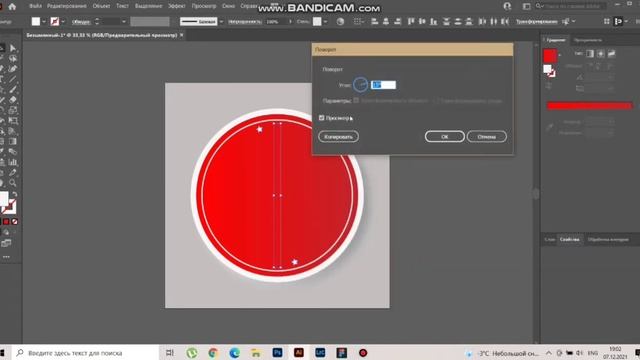This screenshot has width=640, height=360.
Task: Toggle Transform Objects checkbox in Rotate dialog
Action: coord(356,100)
